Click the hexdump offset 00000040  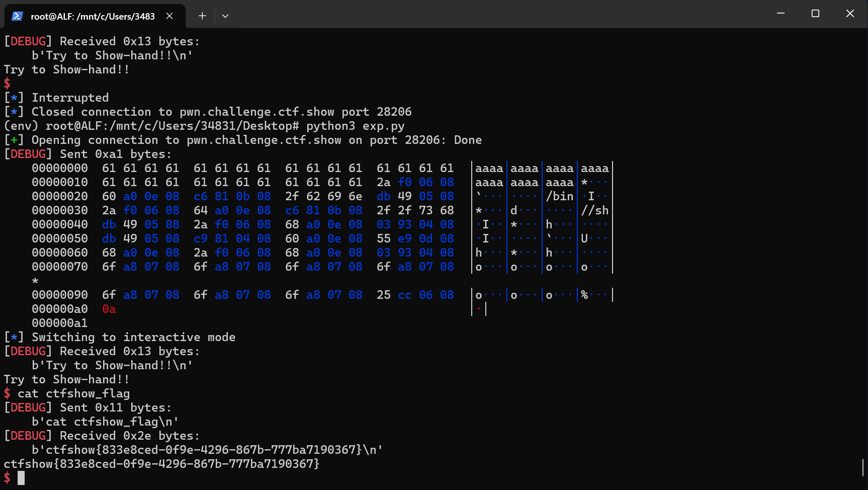click(60, 224)
